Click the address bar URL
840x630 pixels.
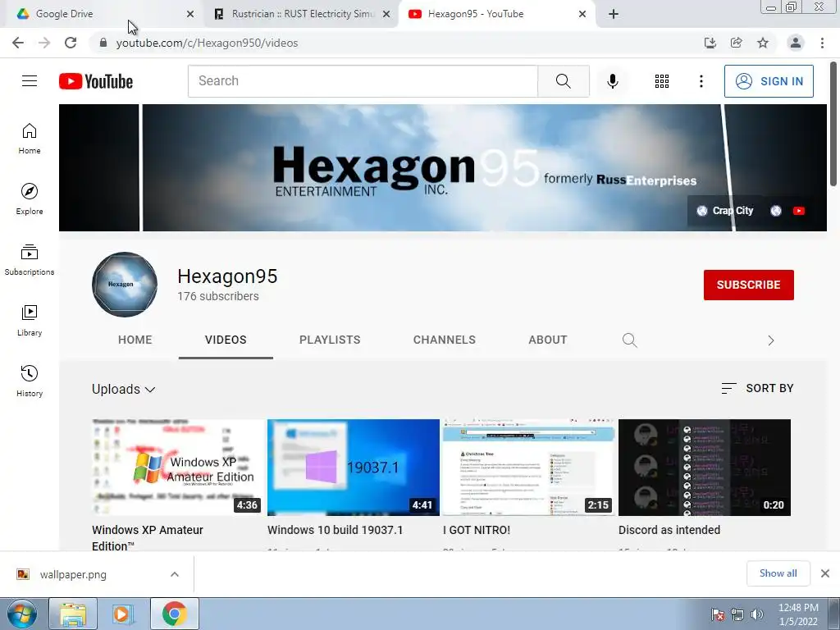pos(207,43)
